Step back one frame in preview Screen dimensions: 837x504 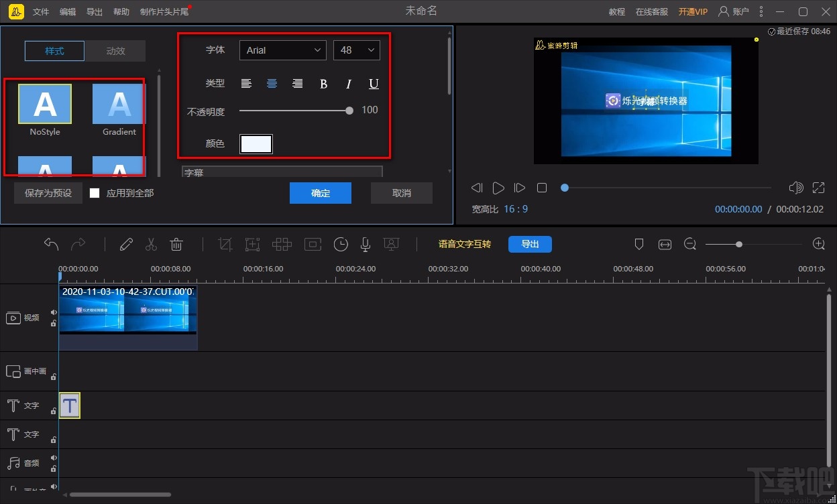[477, 188]
